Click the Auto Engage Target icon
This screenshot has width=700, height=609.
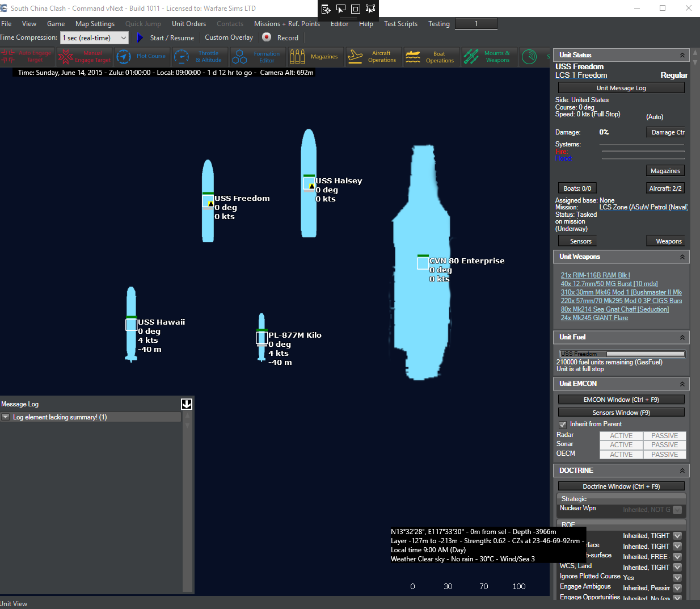point(27,57)
